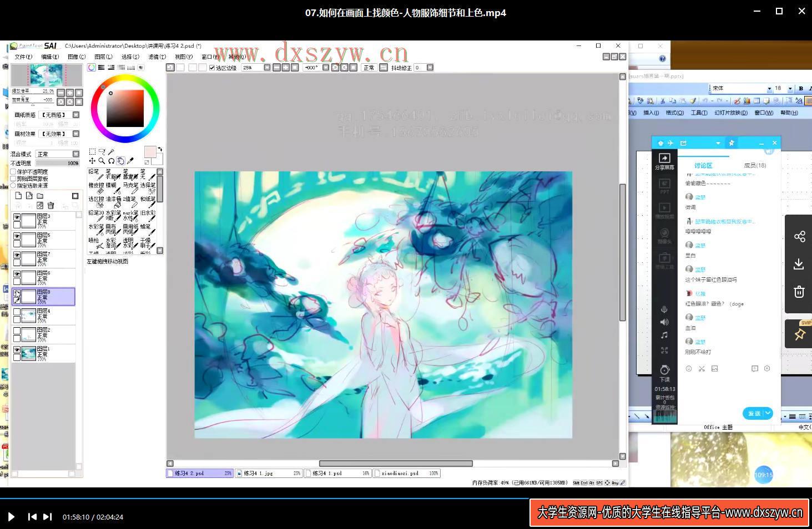Screen dimensions: 812x529
Task: Open 分享屏幕 share screen in the chat window
Action: click(664, 161)
